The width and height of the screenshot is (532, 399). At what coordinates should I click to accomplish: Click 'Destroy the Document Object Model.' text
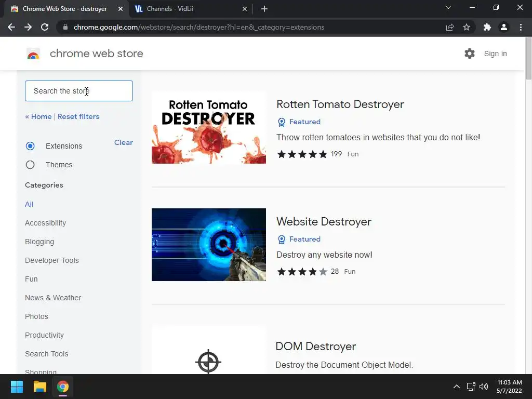(344, 365)
